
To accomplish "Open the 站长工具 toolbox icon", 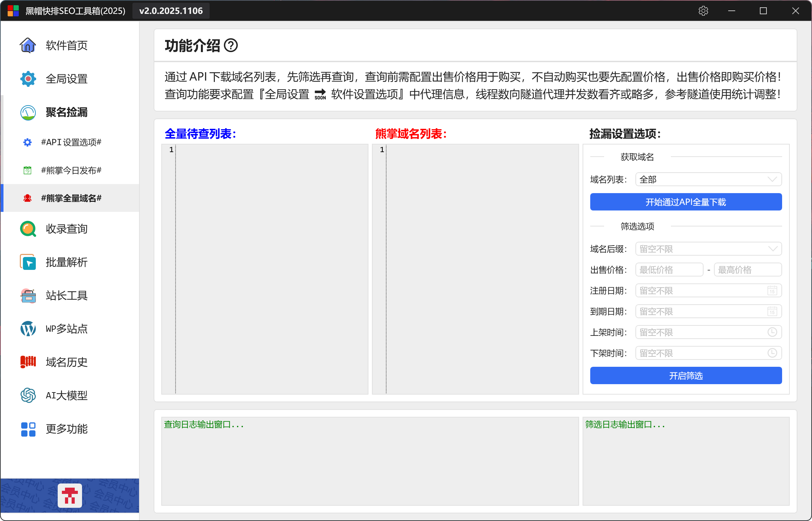I will click(x=28, y=296).
